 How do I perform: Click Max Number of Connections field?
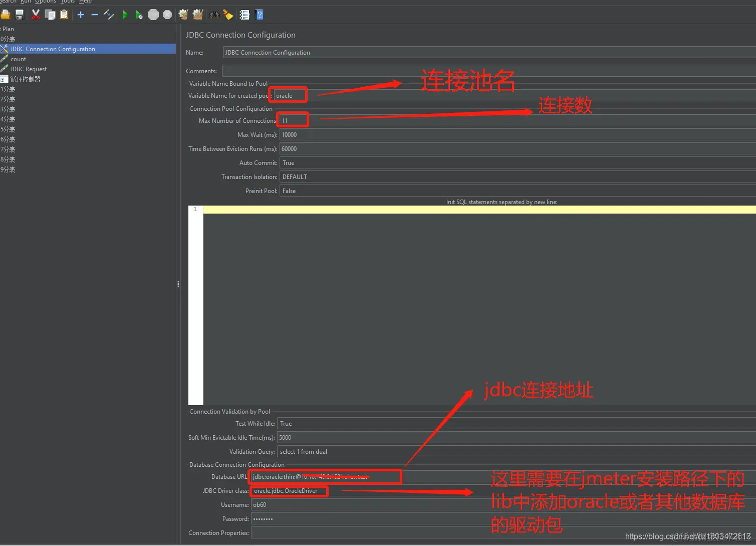coord(518,121)
